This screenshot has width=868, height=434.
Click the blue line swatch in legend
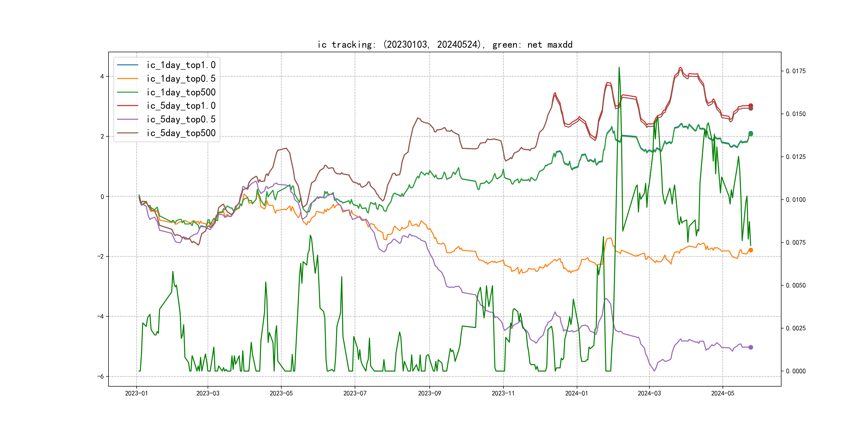click(x=127, y=65)
